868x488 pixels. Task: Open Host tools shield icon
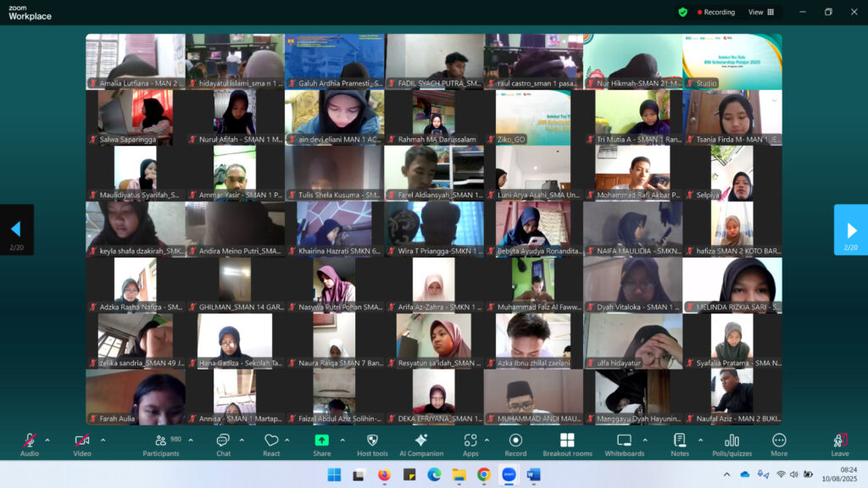(x=372, y=441)
